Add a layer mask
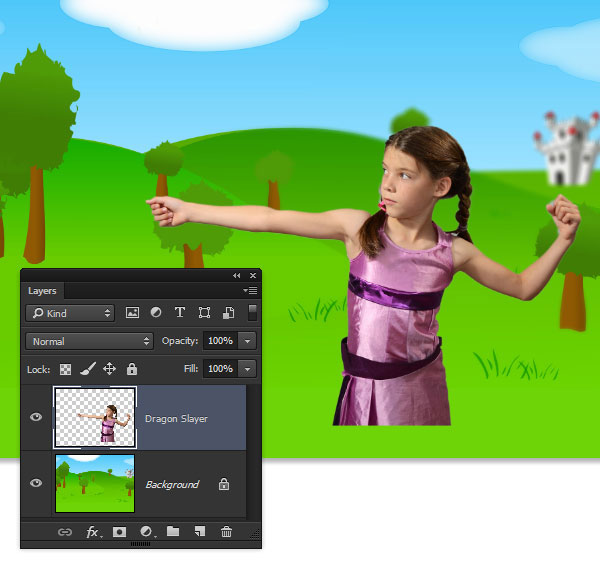This screenshot has width=600, height=563. pyautogui.click(x=119, y=532)
